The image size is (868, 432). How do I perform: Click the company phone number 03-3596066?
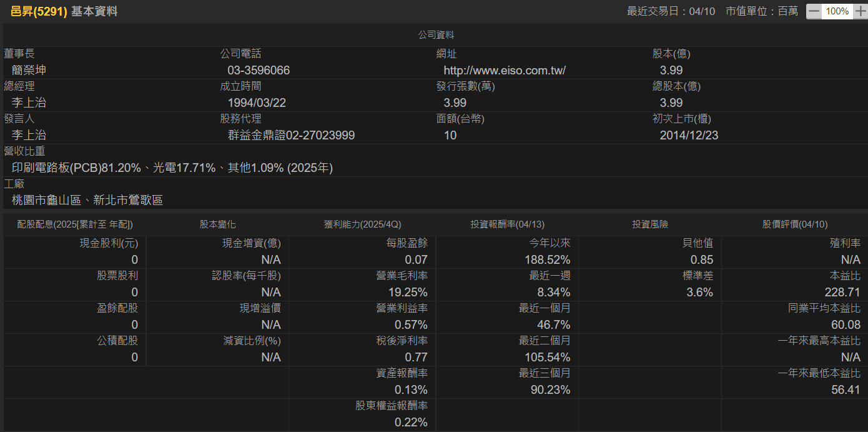click(x=259, y=70)
